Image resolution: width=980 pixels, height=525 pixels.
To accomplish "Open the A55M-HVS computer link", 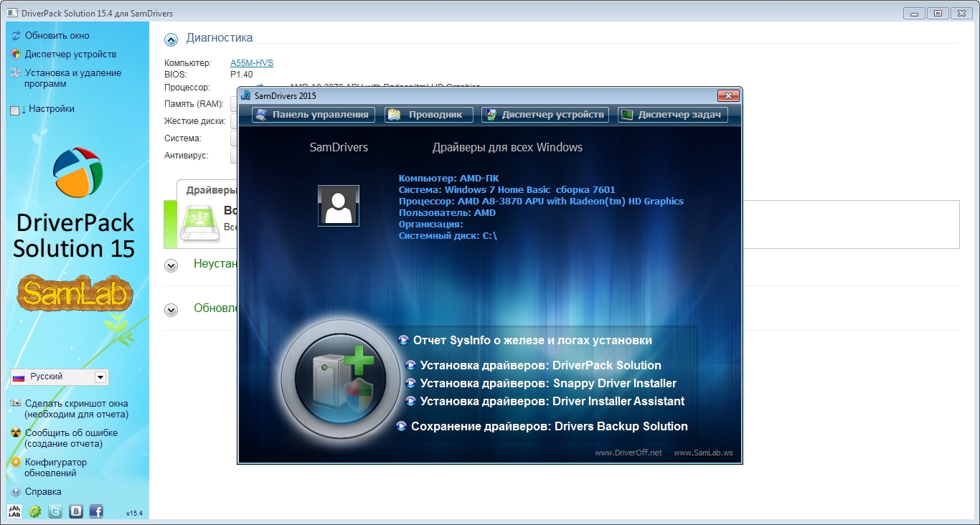I will pos(252,63).
